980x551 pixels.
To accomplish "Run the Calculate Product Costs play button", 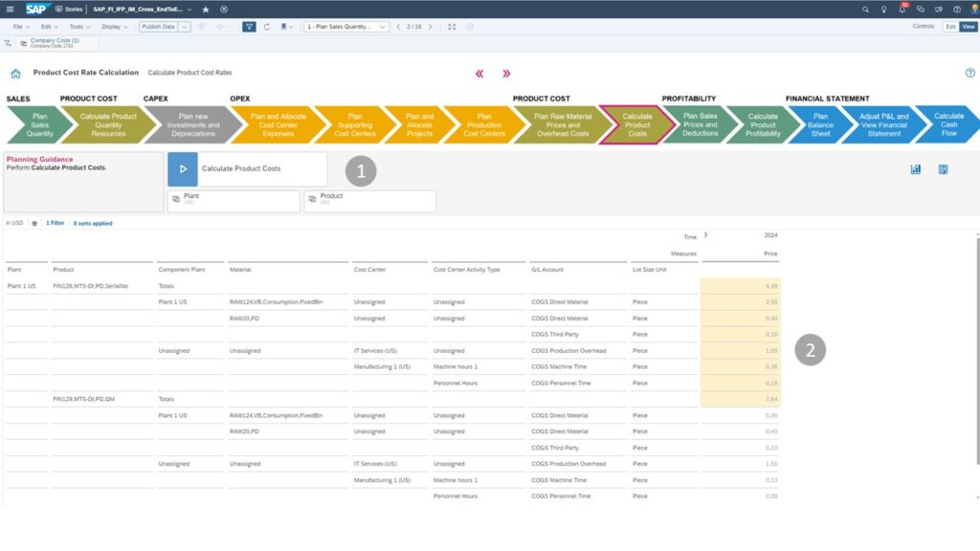I will pyautogui.click(x=183, y=168).
